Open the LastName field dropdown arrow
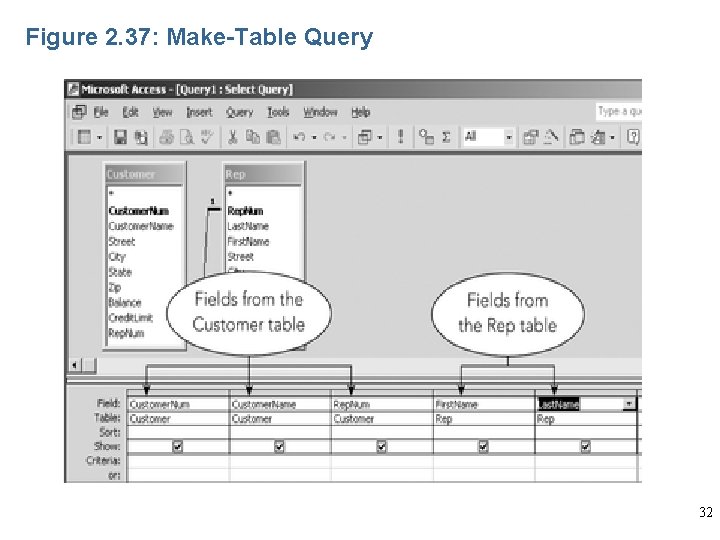The image size is (720, 540). [629, 404]
